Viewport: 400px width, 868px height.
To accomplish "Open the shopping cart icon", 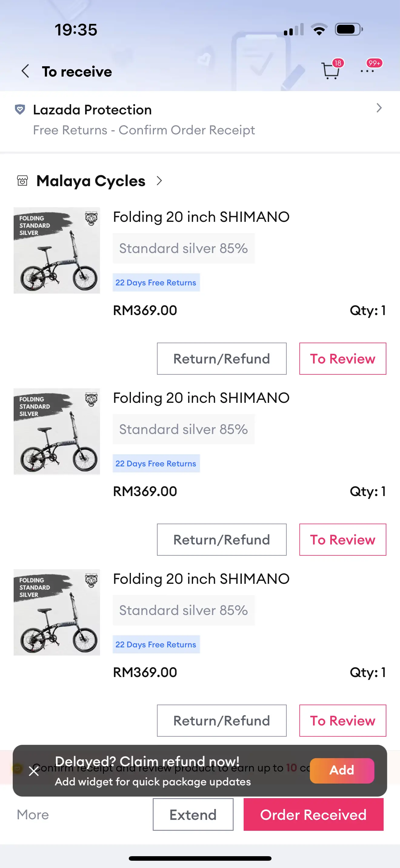I will 330,71.
